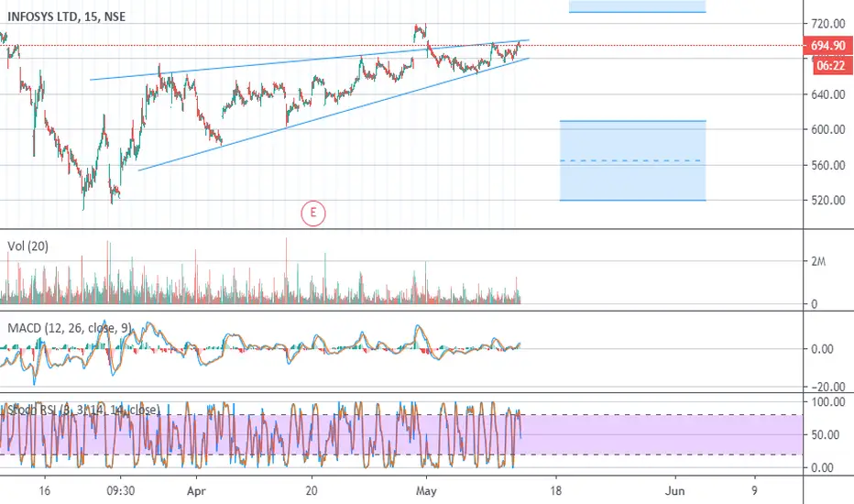The width and height of the screenshot is (854, 504).
Task: Select the MACD (12, 26, close, 9) label
Action: click(x=69, y=328)
